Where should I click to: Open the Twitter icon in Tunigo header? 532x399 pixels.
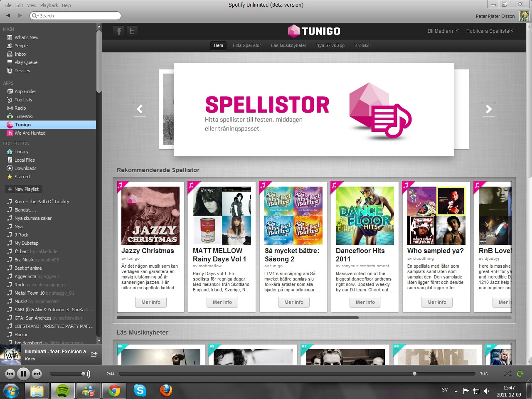132,31
